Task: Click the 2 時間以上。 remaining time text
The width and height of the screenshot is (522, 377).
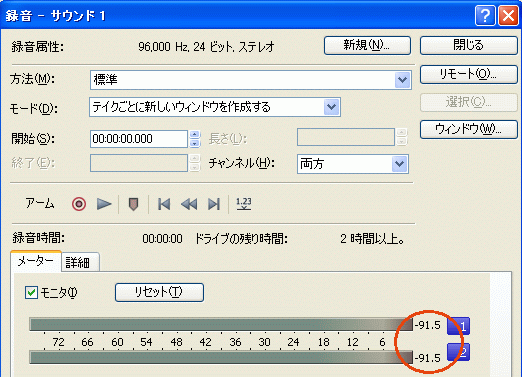Action: (372, 239)
